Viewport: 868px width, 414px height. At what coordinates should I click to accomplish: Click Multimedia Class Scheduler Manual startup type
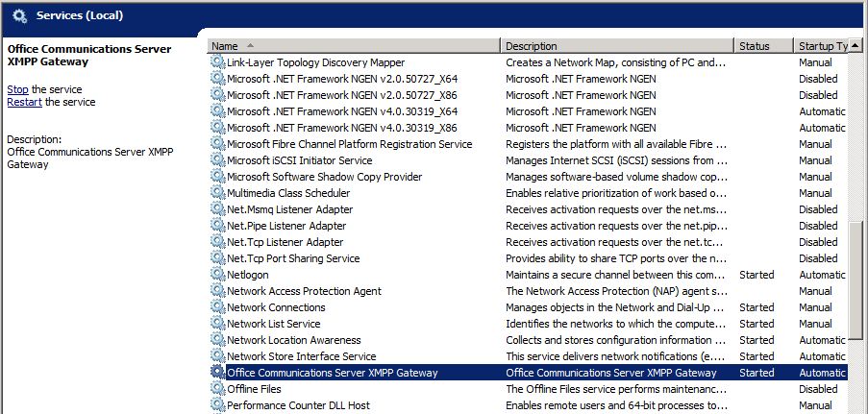tap(815, 193)
